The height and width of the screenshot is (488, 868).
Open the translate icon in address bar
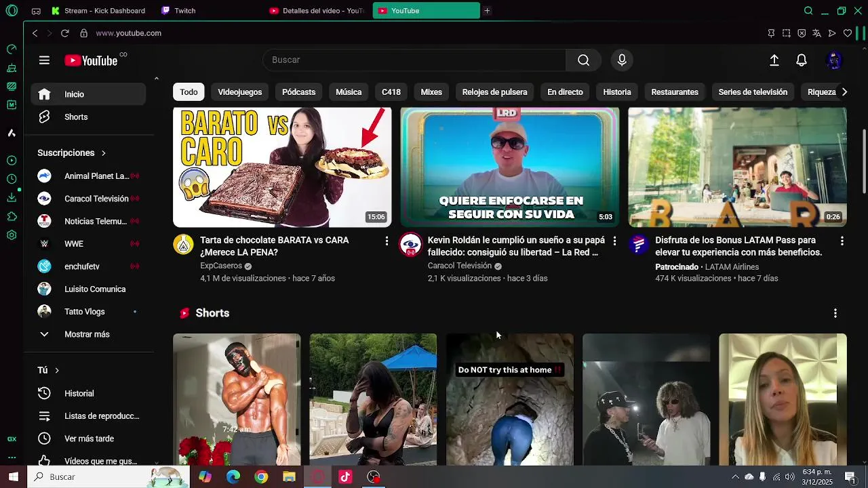coord(816,33)
